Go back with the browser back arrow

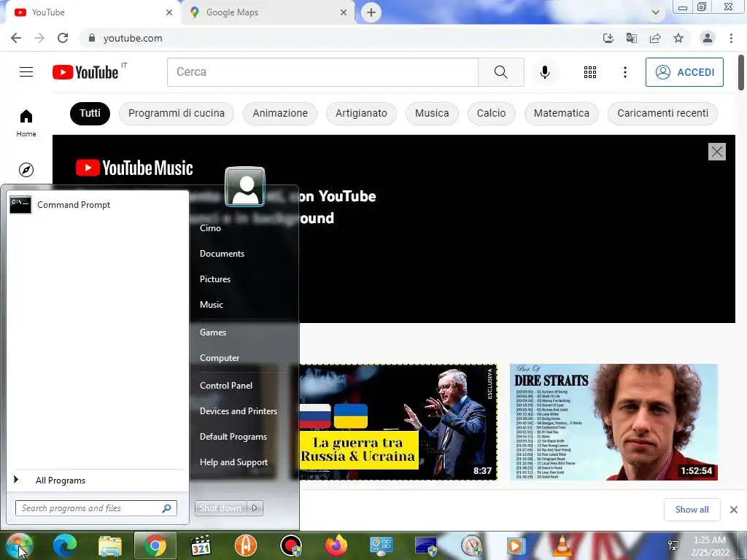tap(16, 38)
